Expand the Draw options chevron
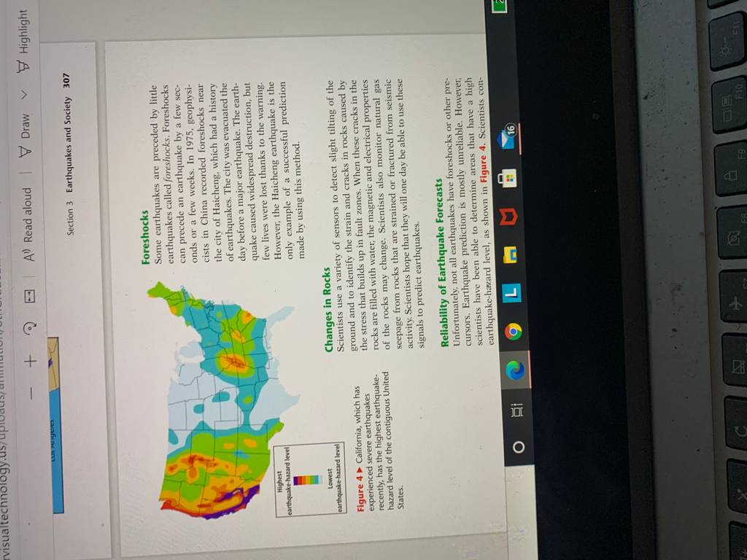This screenshot has width=747, height=560. click(25, 96)
